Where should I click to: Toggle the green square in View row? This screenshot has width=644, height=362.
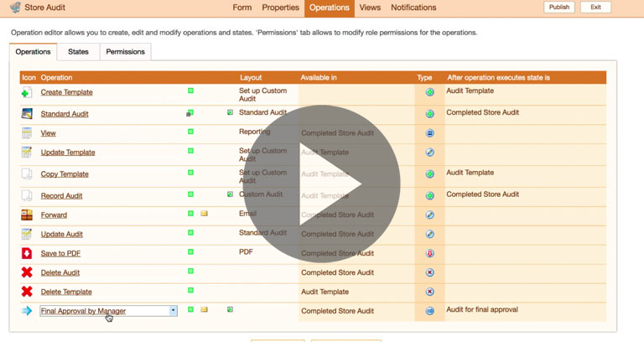click(190, 132)
